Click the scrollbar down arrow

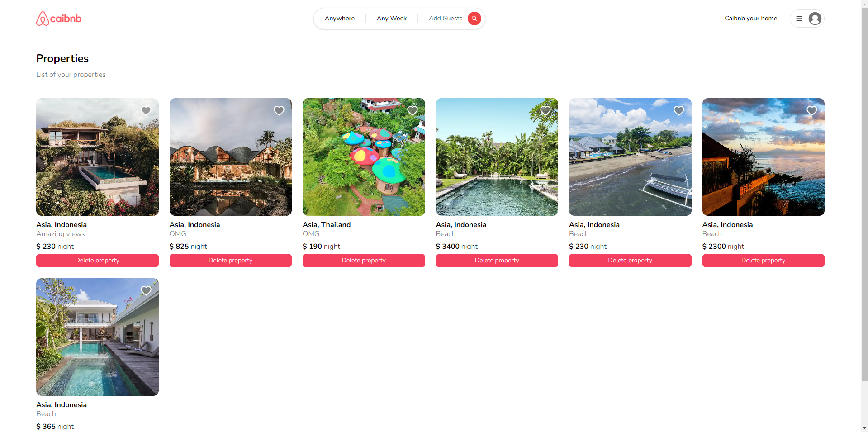pyautogui.click(x=864, y=428)
